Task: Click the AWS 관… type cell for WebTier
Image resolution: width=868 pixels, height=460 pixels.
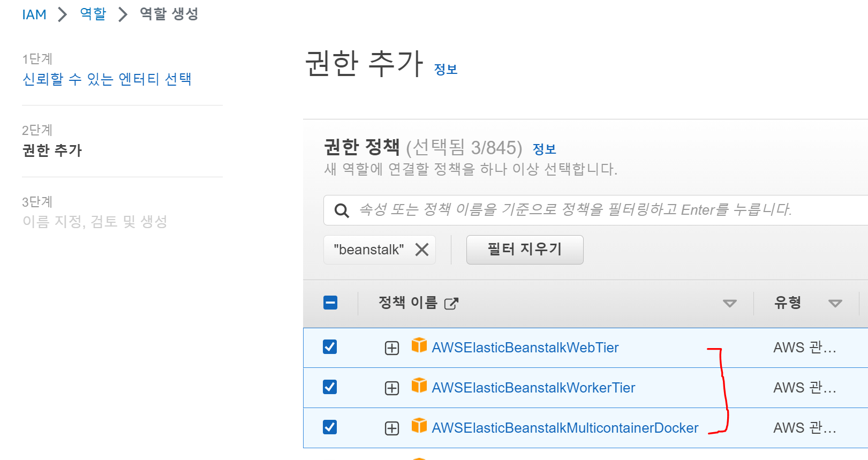Action: pyautogui.click(x=805, y=348)
